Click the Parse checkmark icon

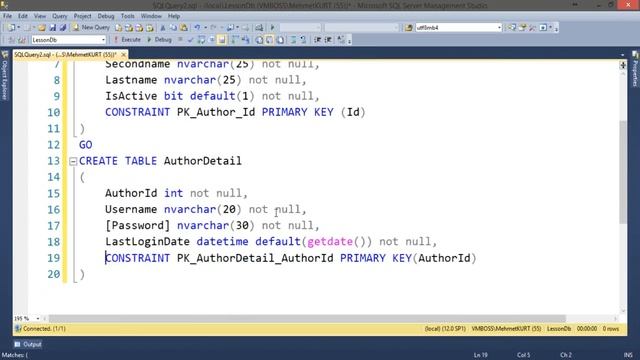190,40
